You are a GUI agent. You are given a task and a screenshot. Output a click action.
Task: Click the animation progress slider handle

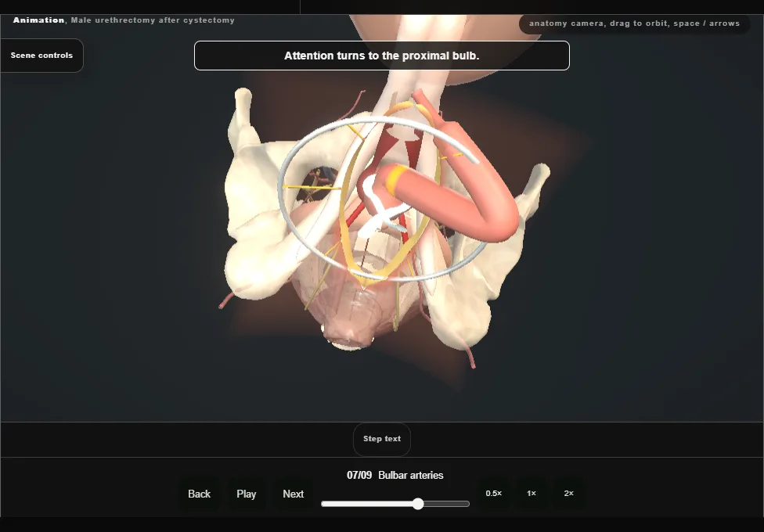tap(418, 504)
